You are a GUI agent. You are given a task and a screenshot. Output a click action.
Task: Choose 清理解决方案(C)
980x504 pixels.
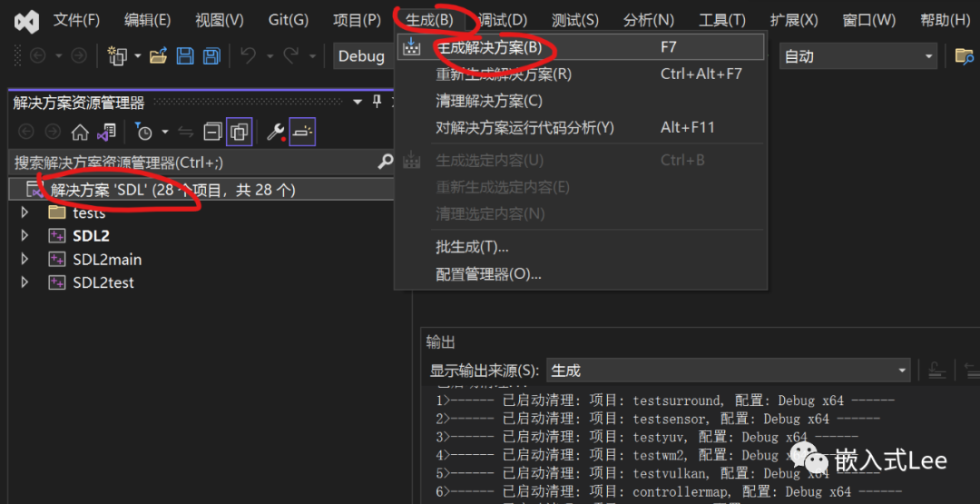pyautogui.click(x=581, y=101)
